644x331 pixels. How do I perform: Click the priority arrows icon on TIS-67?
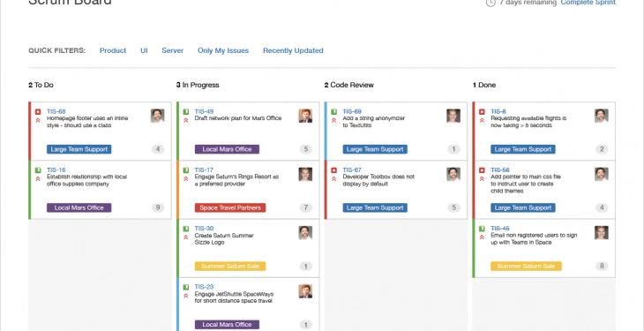pos(334,179)
